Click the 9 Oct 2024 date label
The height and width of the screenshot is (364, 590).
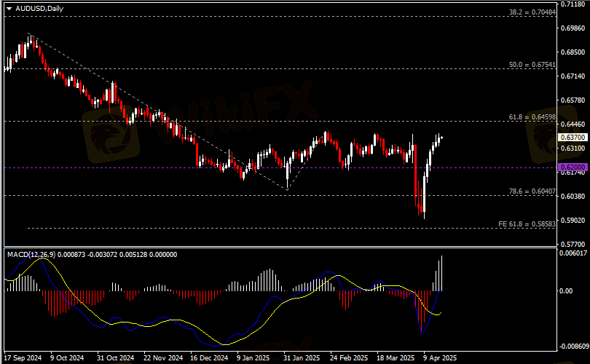pyautogui.click(x=67, y=358)
